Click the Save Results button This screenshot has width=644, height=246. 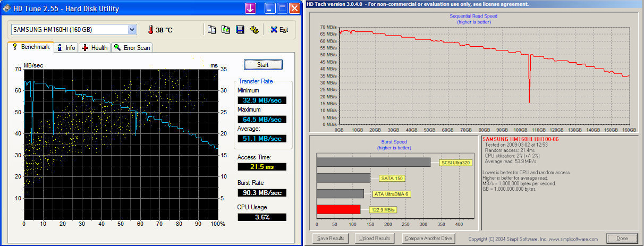(331, 239)
